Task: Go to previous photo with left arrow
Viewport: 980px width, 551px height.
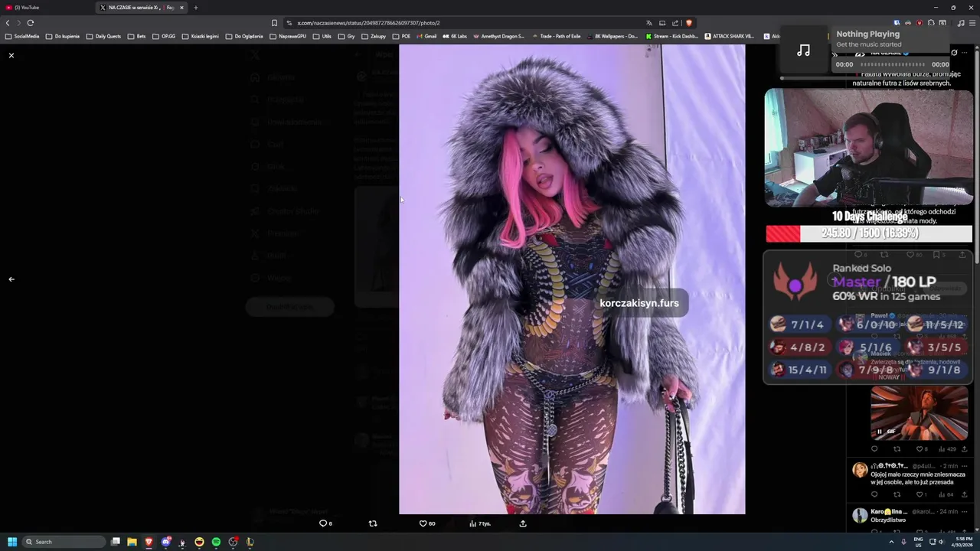Action: (11, 279)
